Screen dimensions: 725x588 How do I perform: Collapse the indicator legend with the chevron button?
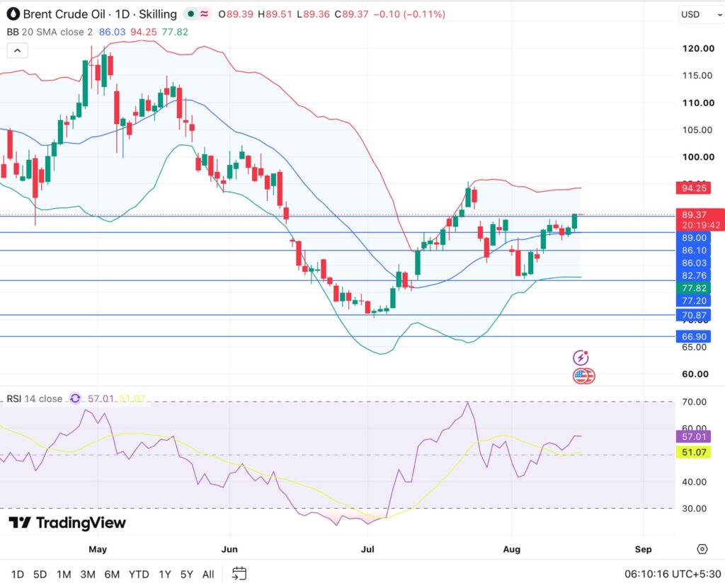pos(17,50)
